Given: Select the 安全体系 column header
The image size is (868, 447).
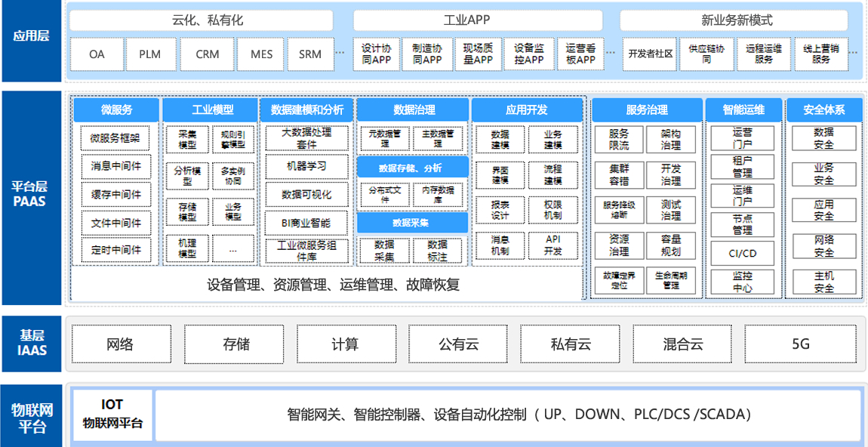Looking at the screenshot, I should pyautogui.click(x=823, y=110).
